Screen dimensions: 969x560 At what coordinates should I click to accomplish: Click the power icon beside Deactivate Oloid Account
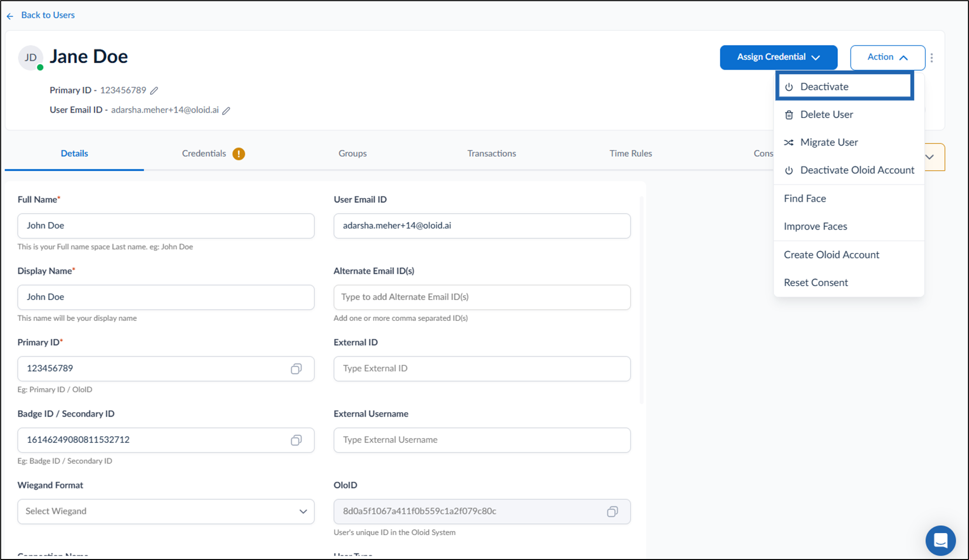789,171
